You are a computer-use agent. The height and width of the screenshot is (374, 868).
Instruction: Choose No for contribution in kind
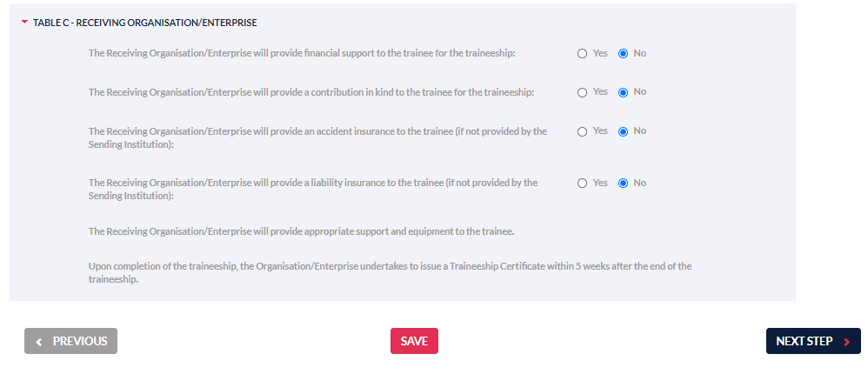[x=623, y=92]
